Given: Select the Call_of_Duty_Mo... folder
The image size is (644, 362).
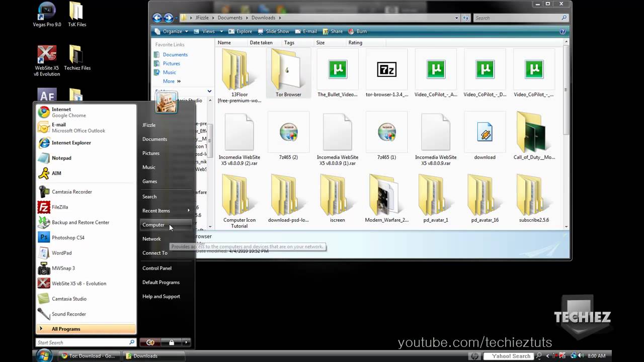Looking at the screenshot, I should coord(534,136).
